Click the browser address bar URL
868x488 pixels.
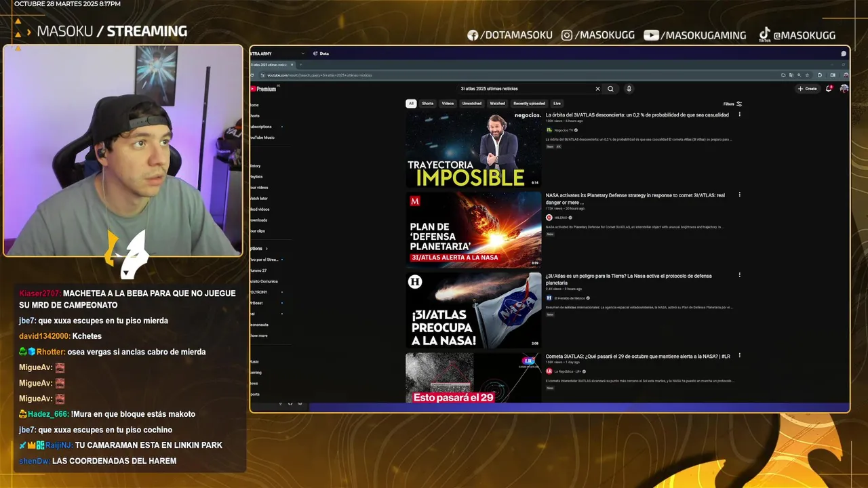click(x=319, y=75)
